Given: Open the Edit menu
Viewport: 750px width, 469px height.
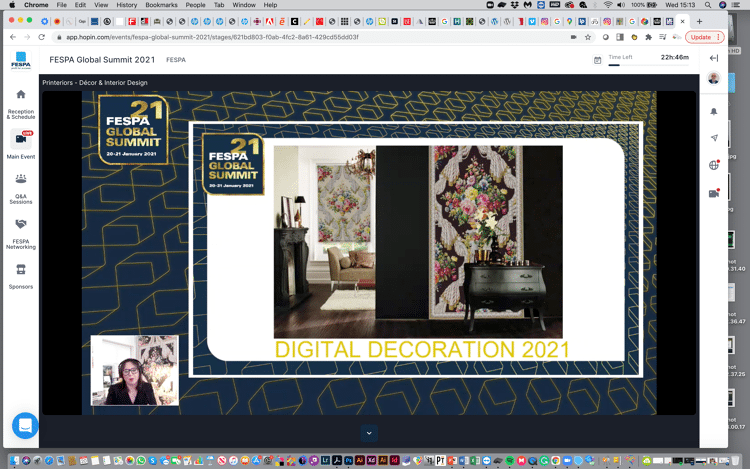Looking at the screenshot, I should point(80,5).
